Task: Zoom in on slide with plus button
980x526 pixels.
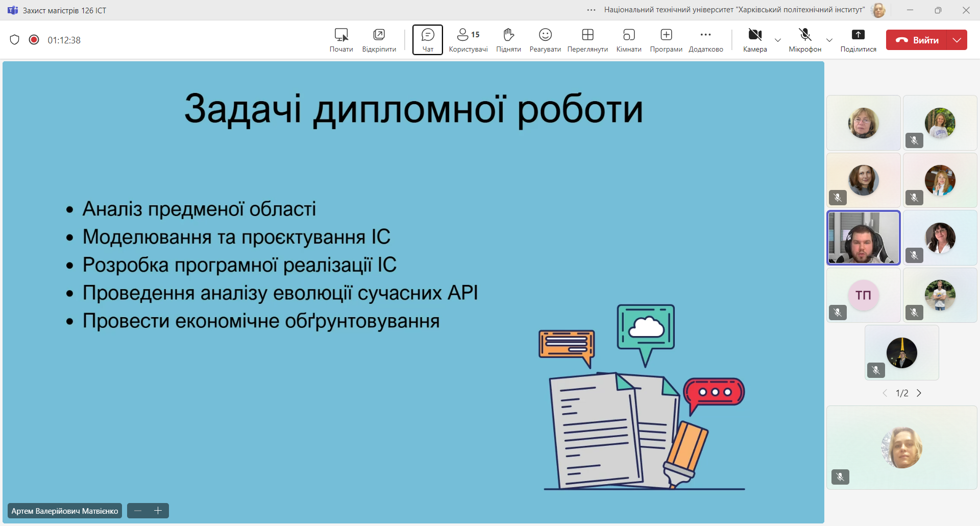Action: pos(158,511)
